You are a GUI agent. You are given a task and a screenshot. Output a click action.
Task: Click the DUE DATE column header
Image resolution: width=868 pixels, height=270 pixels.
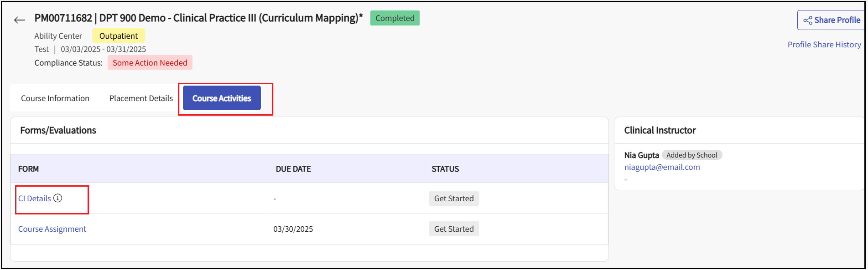[293, 169]
